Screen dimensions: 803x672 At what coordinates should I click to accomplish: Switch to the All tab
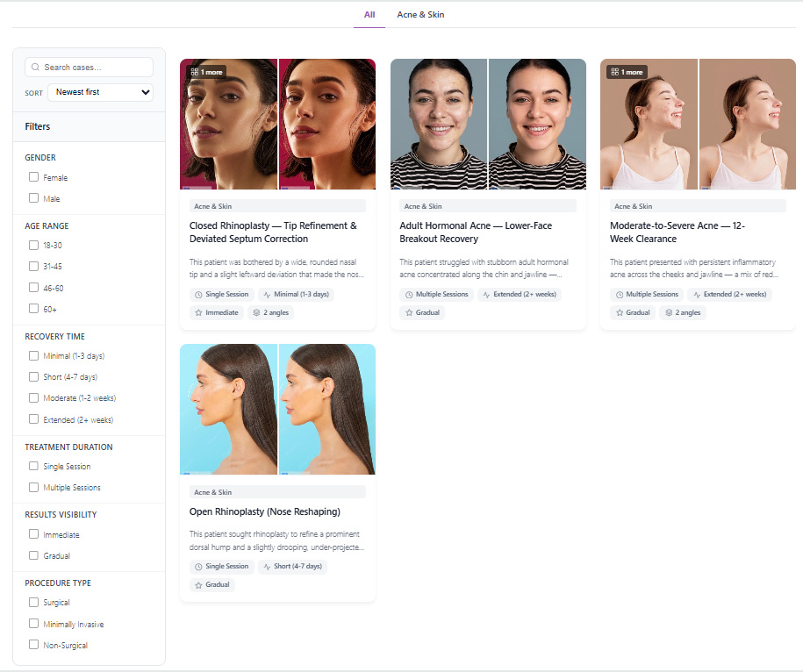point(369,15)
